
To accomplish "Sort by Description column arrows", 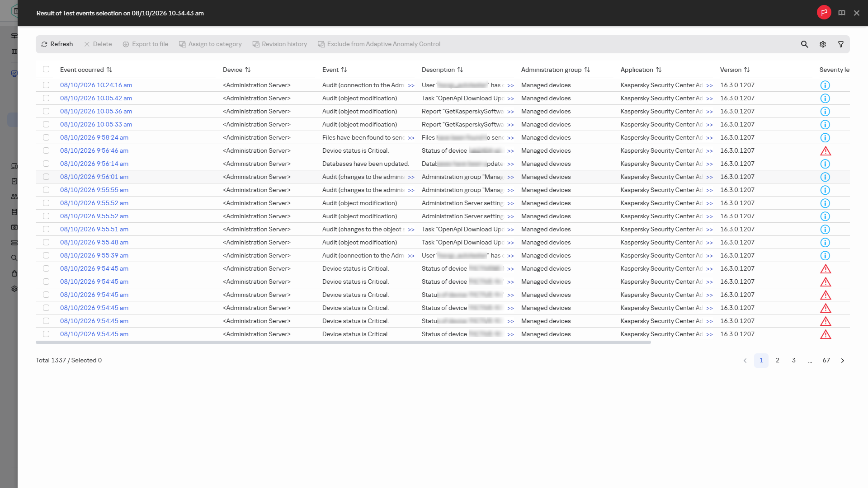I will 460,70.
